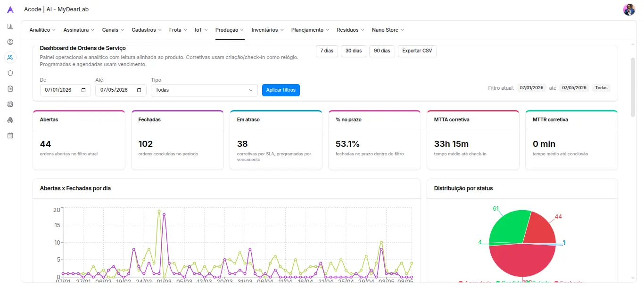Image resolution: width=644 pixels, height=289 pixels.
Task: Expand the Inventários menu chevron
Action: point(282,30)
